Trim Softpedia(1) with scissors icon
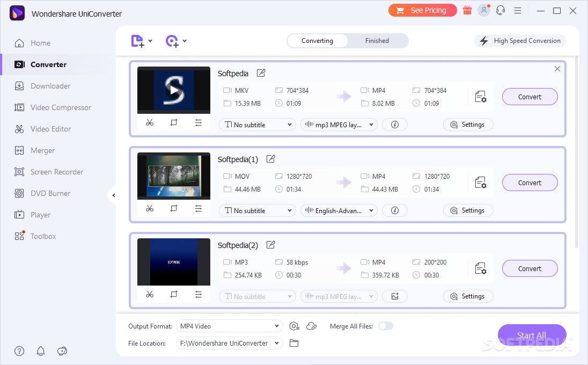Image resolution: width=588 pixels, height=365 pixels. click(150, 209)
